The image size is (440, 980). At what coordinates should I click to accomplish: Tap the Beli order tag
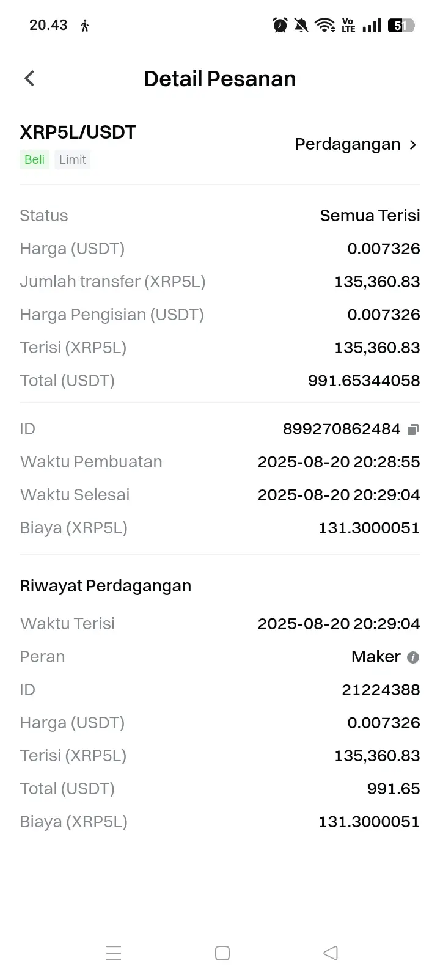34,159
